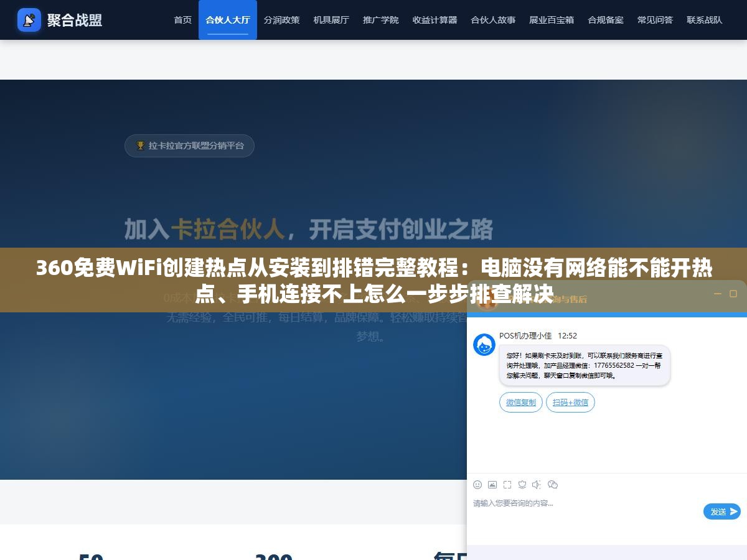Click the POS机办理小佳 agent avatar

(x=484, y=345)
